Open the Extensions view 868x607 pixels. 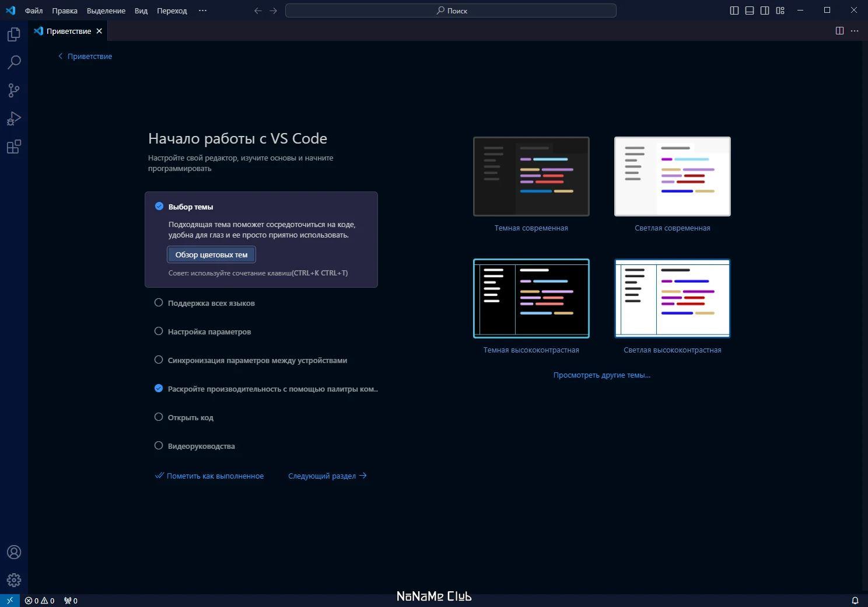14,146
